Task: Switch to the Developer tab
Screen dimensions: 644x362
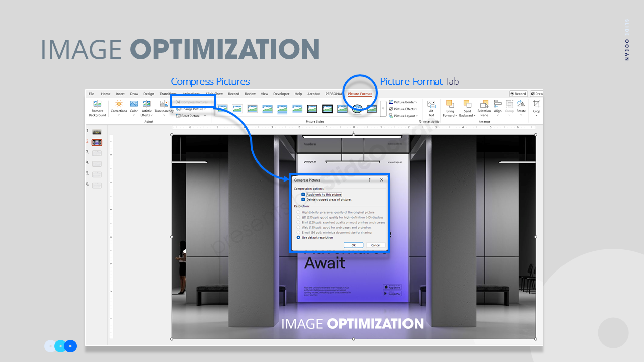Action: 281,94
